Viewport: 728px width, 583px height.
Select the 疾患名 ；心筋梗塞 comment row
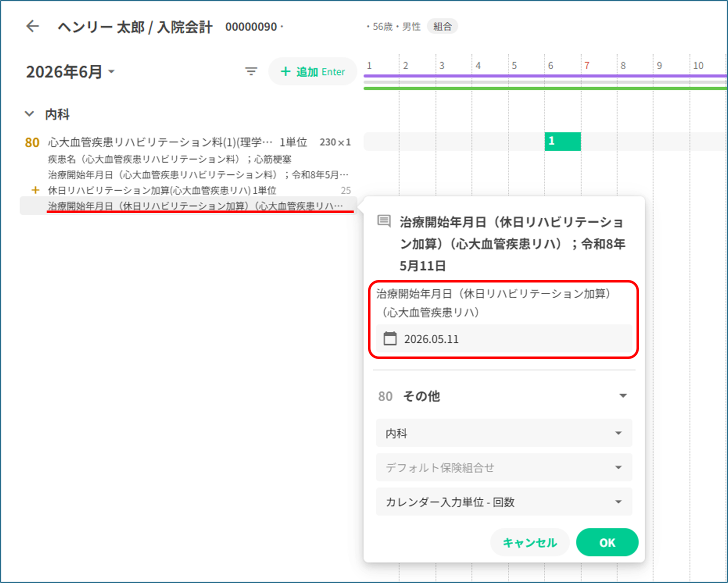pyautogui.click(x=170, y=159)
